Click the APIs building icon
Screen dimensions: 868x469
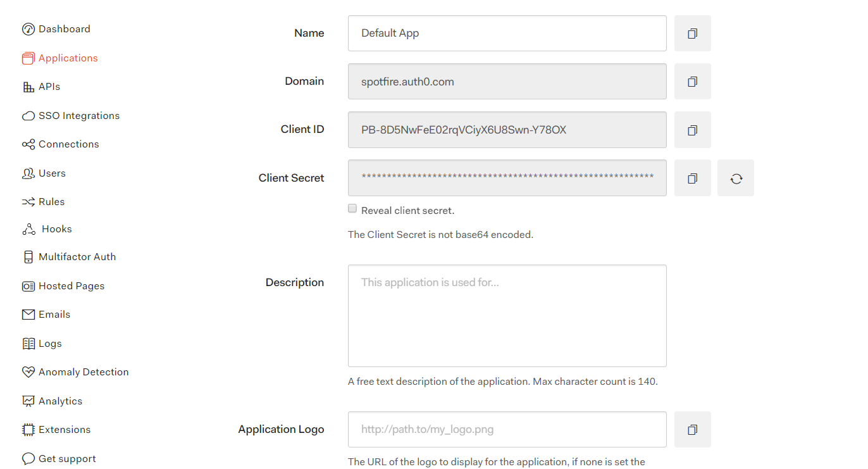click(28, 87)
